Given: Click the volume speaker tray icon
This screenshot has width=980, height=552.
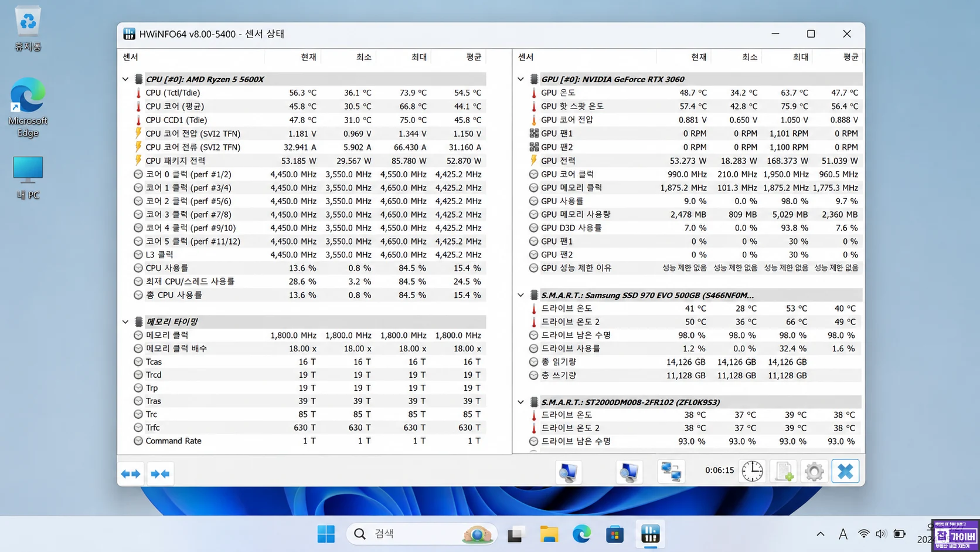Looking at the screenshot, I should point(880,534).
